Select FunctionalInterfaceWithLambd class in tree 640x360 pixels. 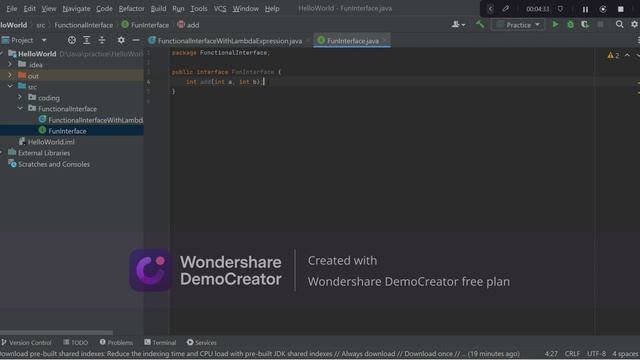pyautogui.click(x=90, y=120)
